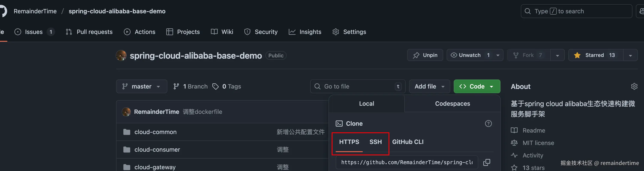Viewport: 644px width, 171px height.
Task: Go to the Actions tab
Action: (139, 32)
